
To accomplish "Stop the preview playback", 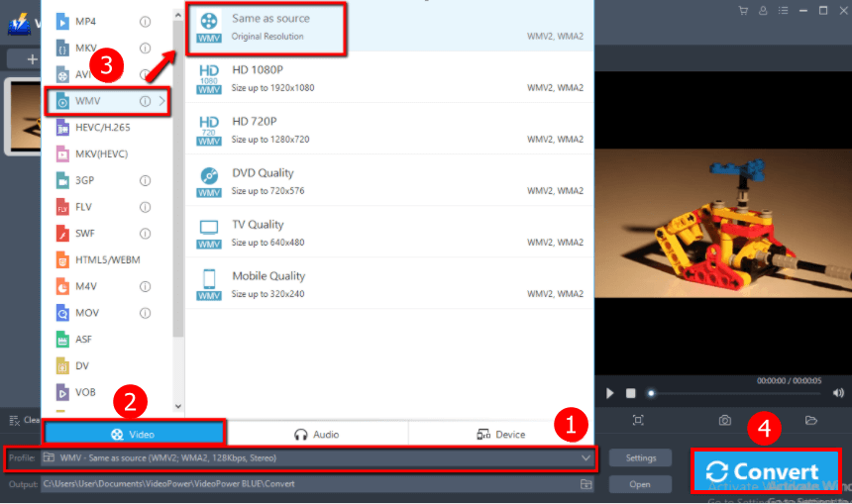I will 630,393.
